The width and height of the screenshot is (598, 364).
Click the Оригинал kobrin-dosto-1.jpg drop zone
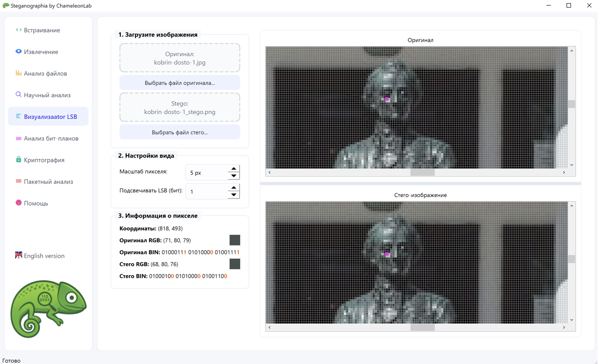click(180, 58)
